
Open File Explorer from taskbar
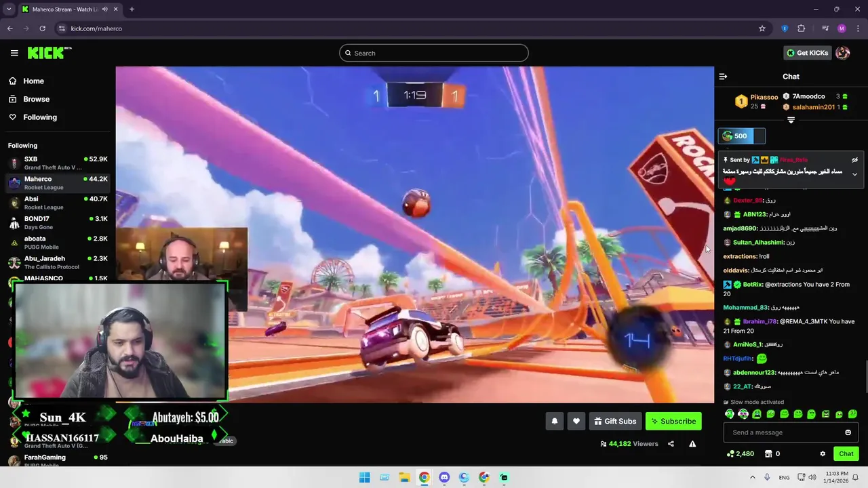coord(404,477)
